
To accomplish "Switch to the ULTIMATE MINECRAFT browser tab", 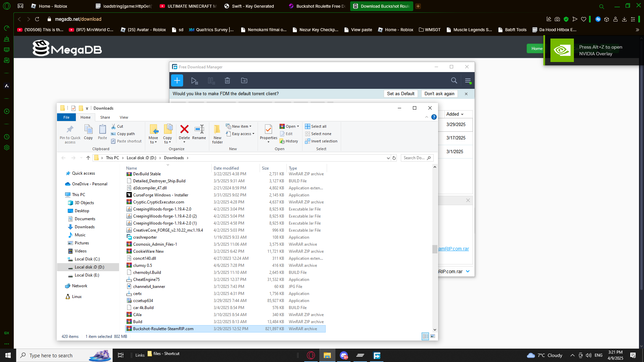I will point(189,6).
